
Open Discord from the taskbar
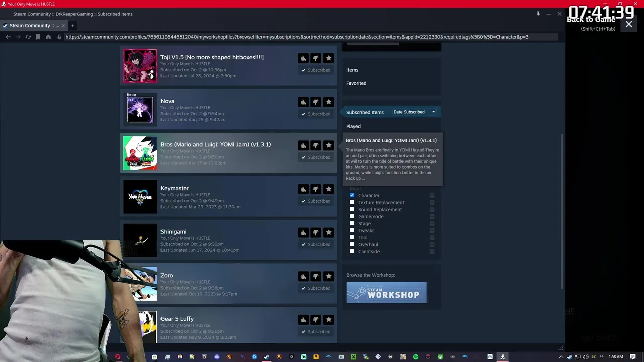point(217,357)
